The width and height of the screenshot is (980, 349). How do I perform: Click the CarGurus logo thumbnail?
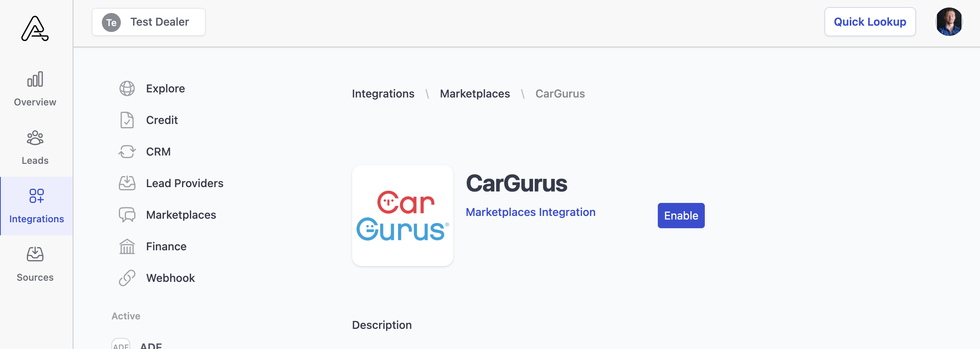pyautogui.click(x=402, y=216)
